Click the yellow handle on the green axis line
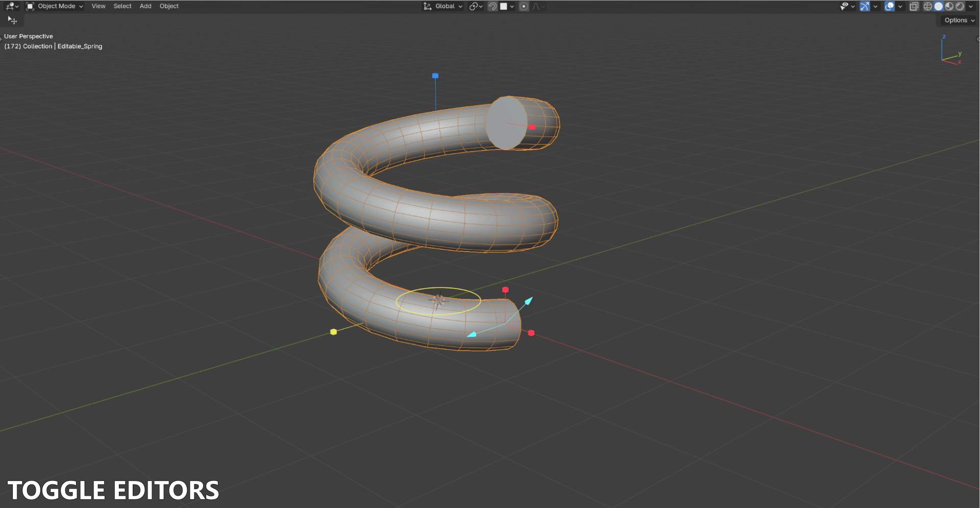 (333, 332)
